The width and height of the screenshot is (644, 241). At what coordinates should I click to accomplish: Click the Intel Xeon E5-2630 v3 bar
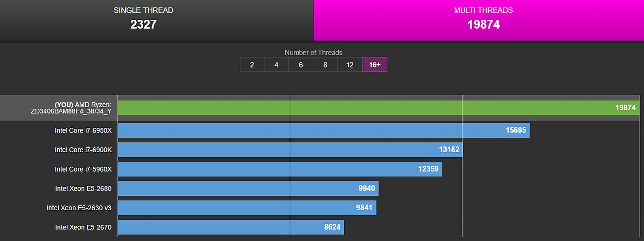[x=247, y=208]
